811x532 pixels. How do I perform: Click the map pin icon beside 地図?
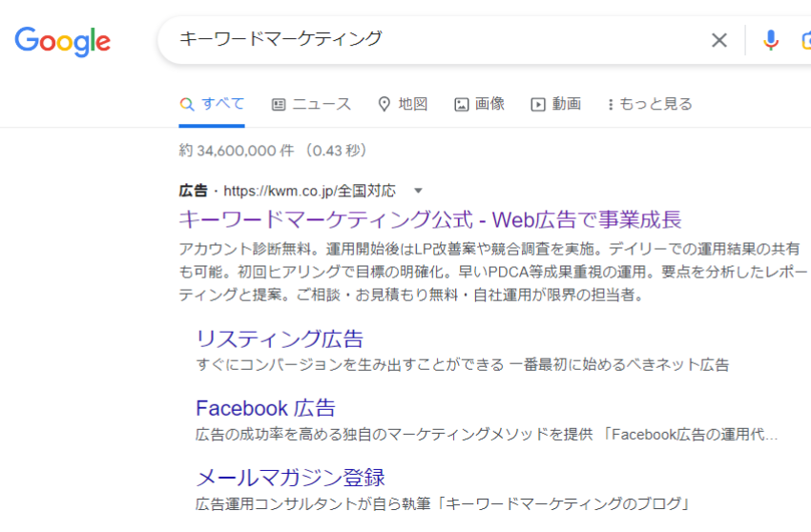click(384, 105)
